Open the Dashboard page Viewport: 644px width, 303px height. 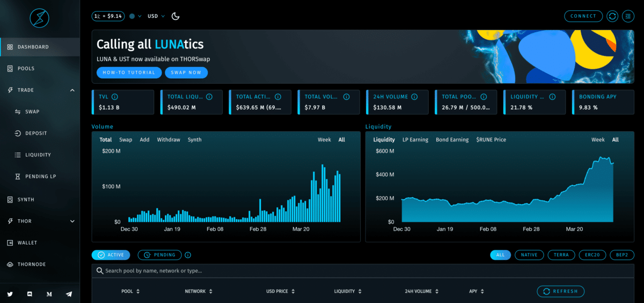[40, 47]
